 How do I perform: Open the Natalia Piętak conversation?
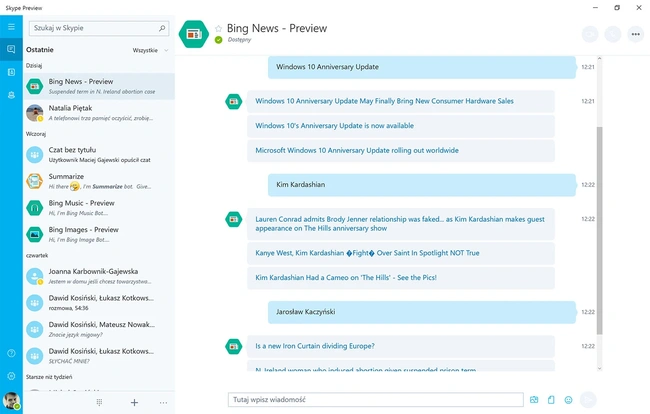click(99, 113)
